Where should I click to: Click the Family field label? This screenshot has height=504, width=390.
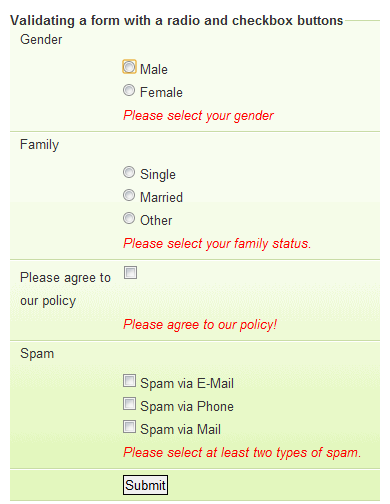coord(39,145)
